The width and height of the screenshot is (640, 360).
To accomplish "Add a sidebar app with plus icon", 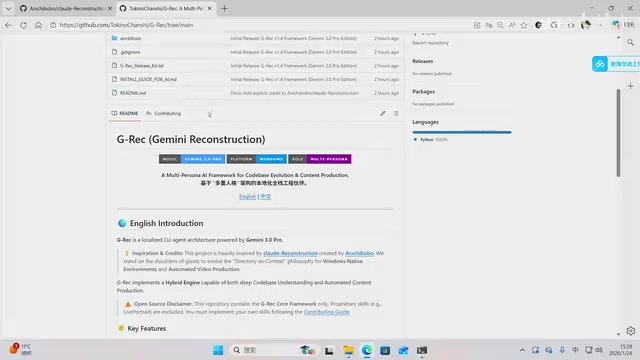I will [x=631, y=86].
